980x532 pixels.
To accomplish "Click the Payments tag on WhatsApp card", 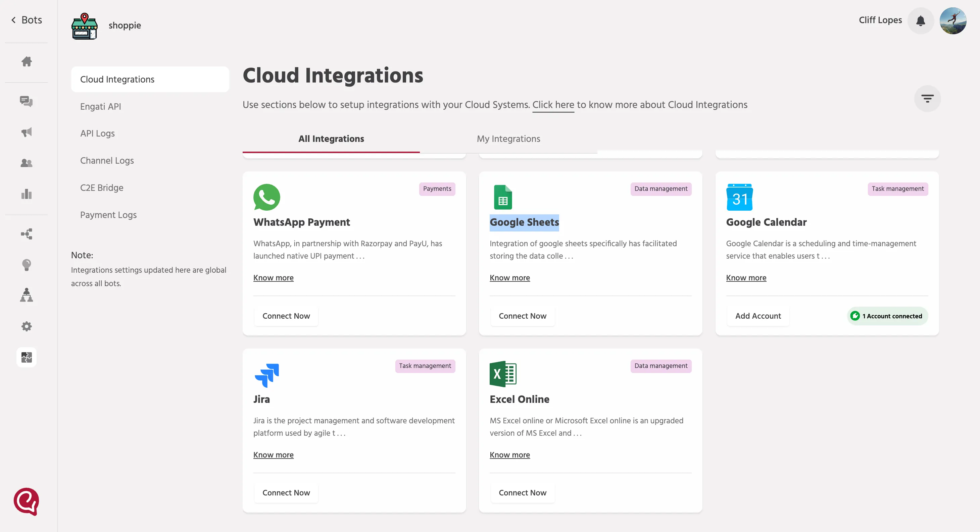I will pos(437,189).
